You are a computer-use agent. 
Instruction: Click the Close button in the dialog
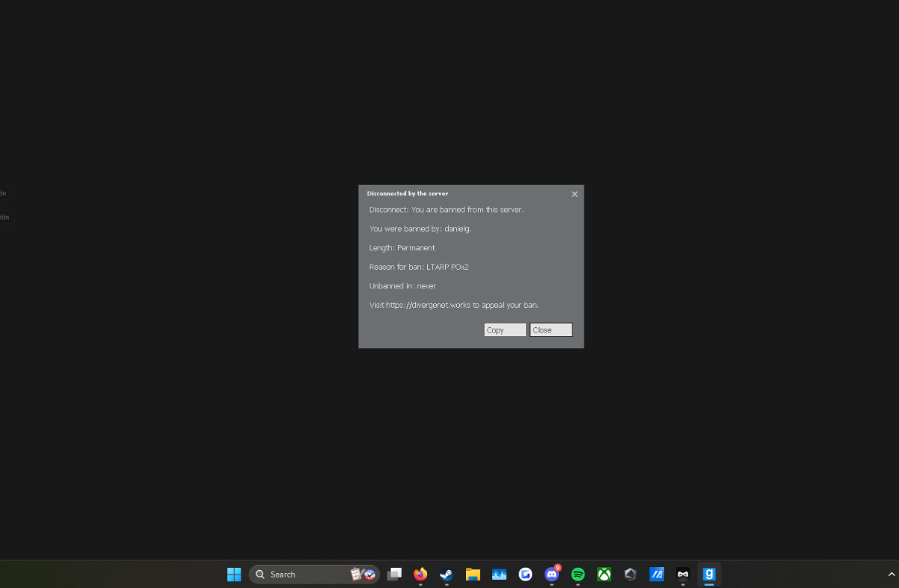click(x=551, y=330)
